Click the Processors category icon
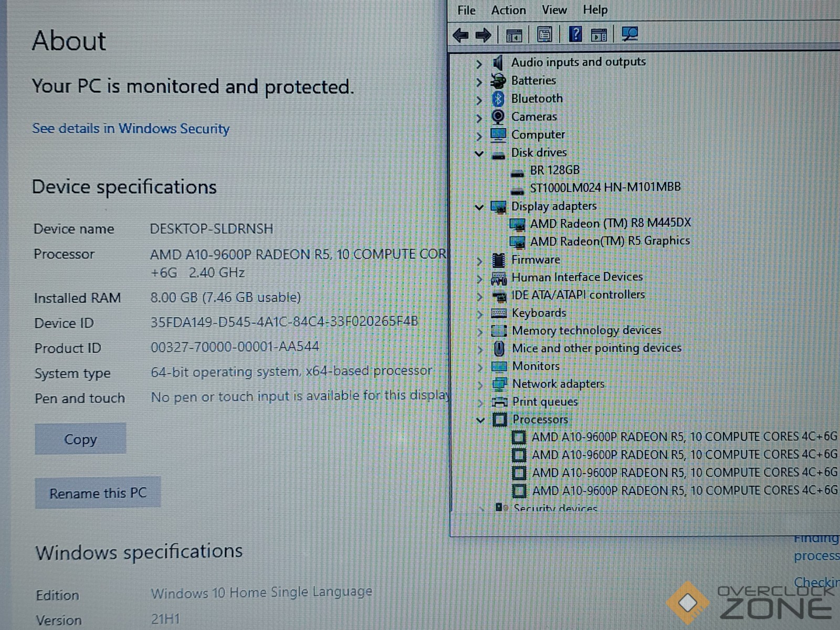840x630 pixels. (500, 419)
